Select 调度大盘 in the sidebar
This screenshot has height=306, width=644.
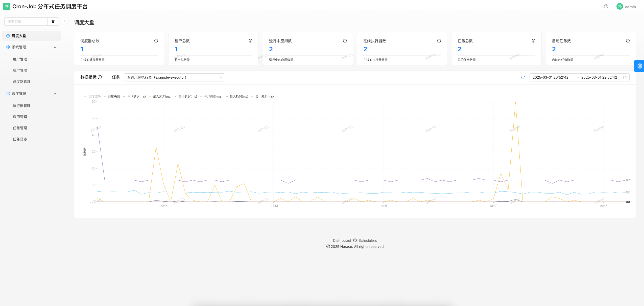pyautogui.click(x=32, y=36)
